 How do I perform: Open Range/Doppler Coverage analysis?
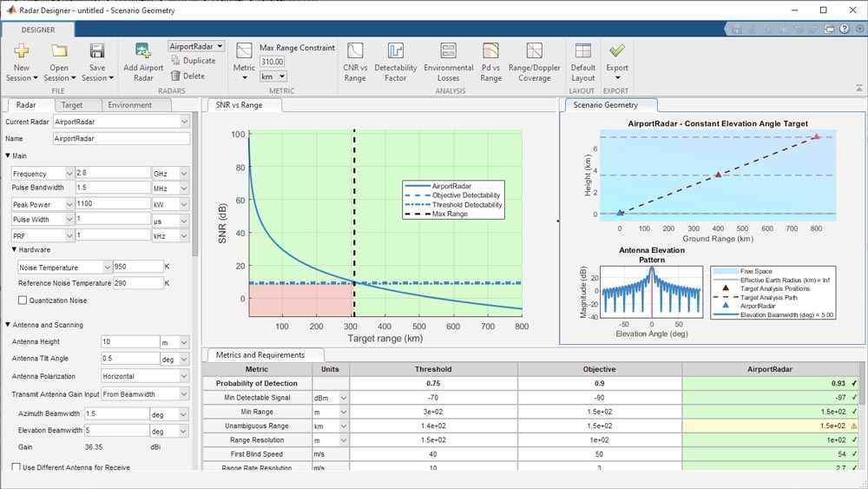[535, 51]
